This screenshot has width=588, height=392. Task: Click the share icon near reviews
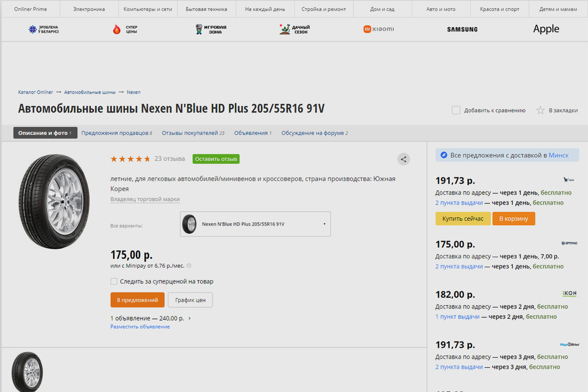coord(404,159)
